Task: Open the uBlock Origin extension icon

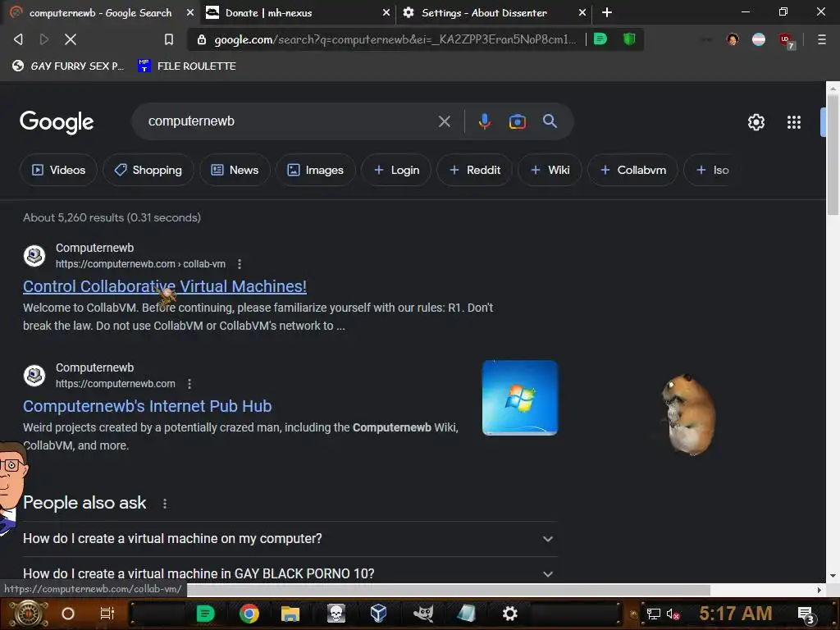Action: pyautogui.click(x=786, y=40)
